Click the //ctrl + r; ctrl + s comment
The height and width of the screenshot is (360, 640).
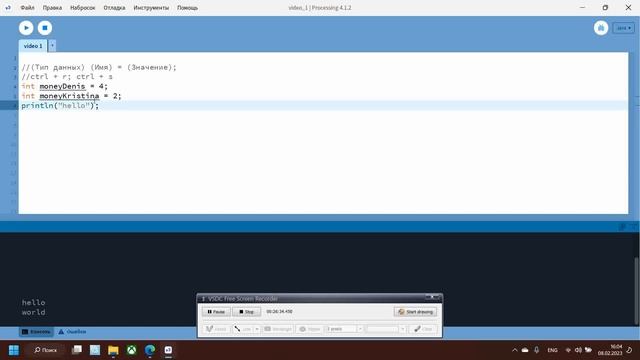[67, 77]
